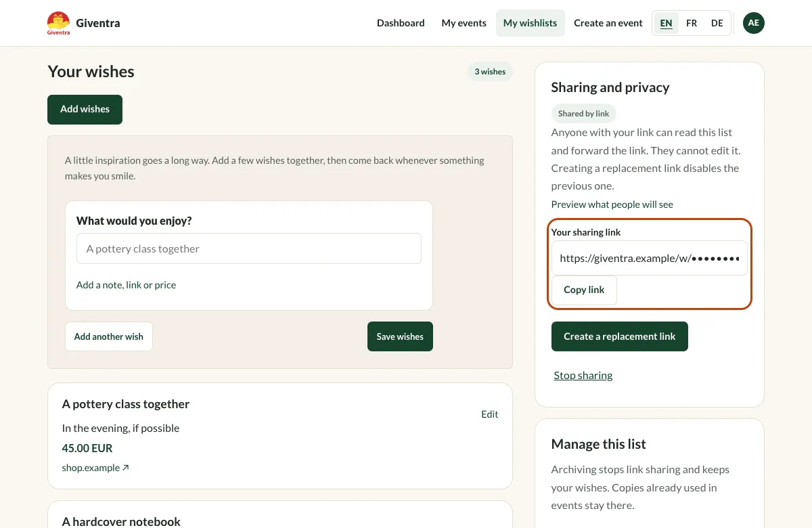
Task: Create a replacement link
Action: pos(620,336)
